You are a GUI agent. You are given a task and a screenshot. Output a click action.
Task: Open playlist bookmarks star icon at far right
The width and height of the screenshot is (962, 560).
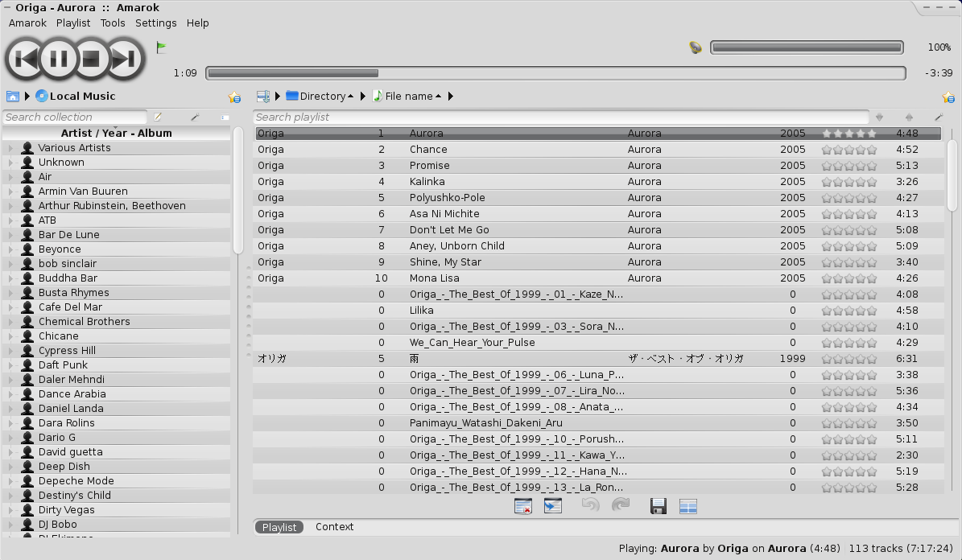[948, 97]
